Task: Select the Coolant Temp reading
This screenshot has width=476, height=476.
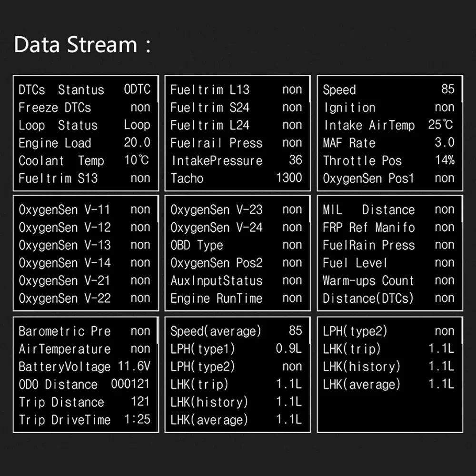Action: pyautogui.click(x=84, y=160)
